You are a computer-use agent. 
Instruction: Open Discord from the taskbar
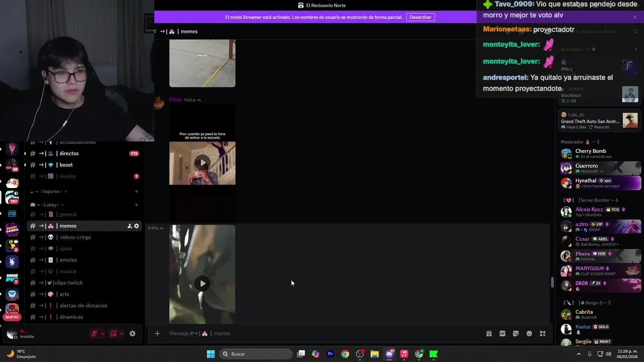tap(389, 354)
